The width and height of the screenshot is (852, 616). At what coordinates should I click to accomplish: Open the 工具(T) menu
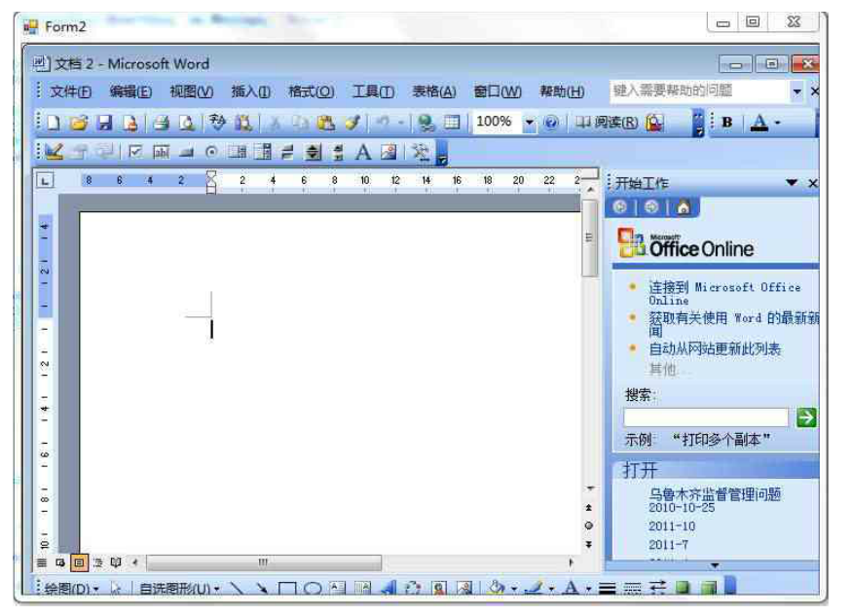(374, 91)
